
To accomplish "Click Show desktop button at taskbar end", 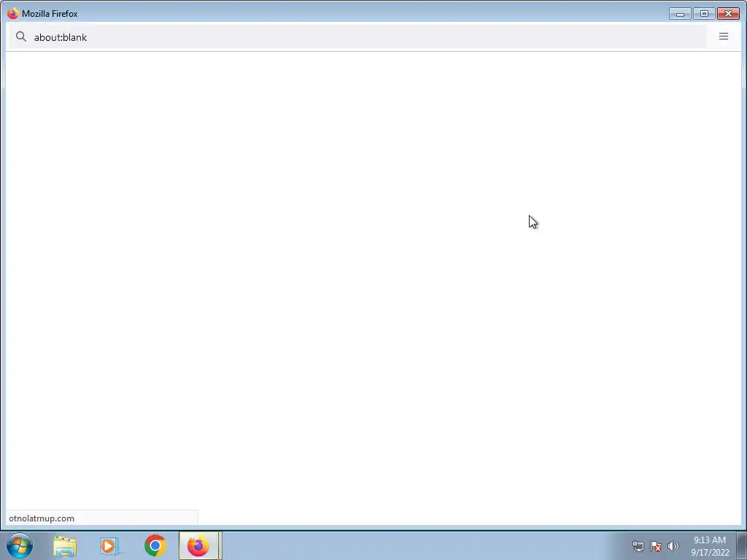I will [742, 545].
